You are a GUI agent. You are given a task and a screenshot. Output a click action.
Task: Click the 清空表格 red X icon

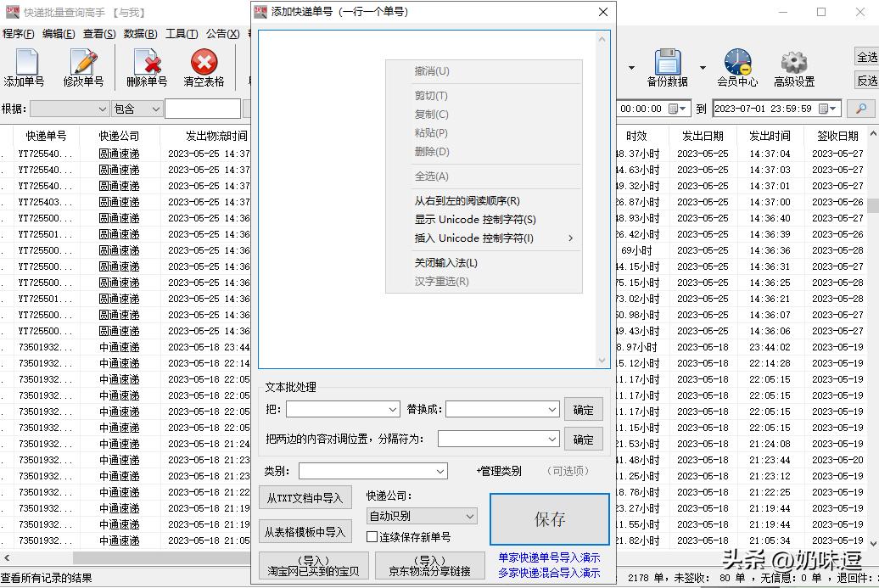[204, 62]
